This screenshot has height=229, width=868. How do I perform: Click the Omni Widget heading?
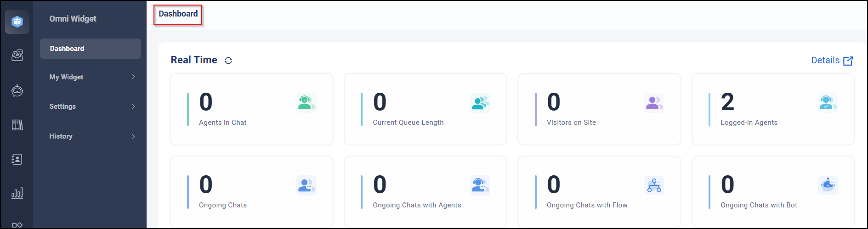(x=73, y=19)
